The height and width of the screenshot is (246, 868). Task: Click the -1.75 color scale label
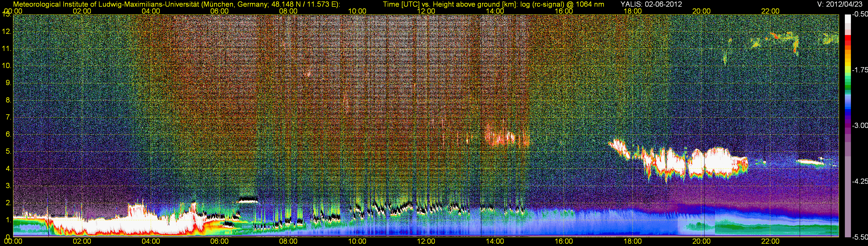point(859,70)
